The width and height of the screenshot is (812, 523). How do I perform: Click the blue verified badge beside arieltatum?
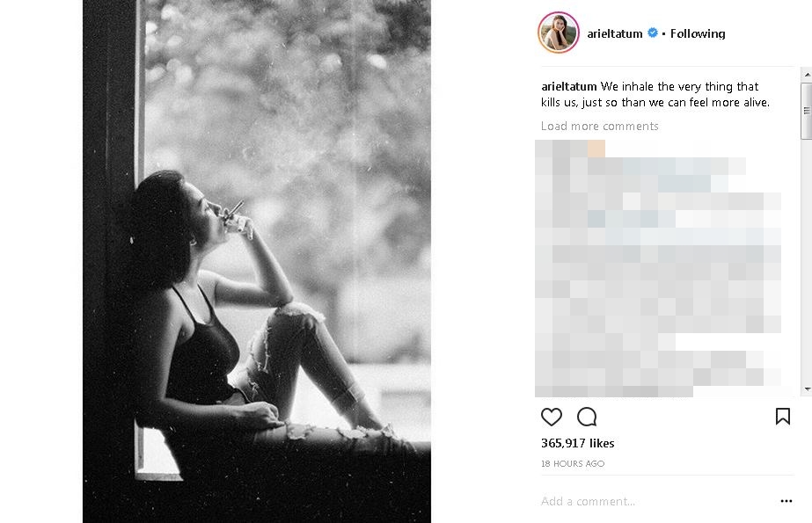point(652,32)
